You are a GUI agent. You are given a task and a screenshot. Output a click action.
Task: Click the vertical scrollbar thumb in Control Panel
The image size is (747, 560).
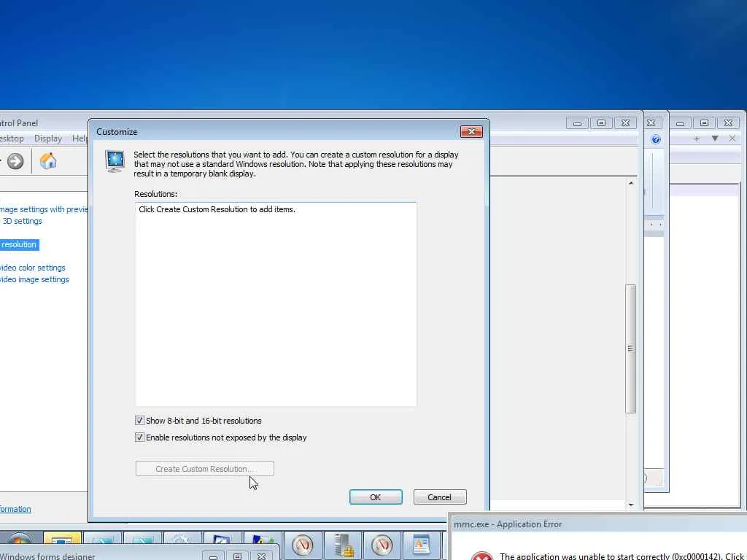(x=630, y=349)
